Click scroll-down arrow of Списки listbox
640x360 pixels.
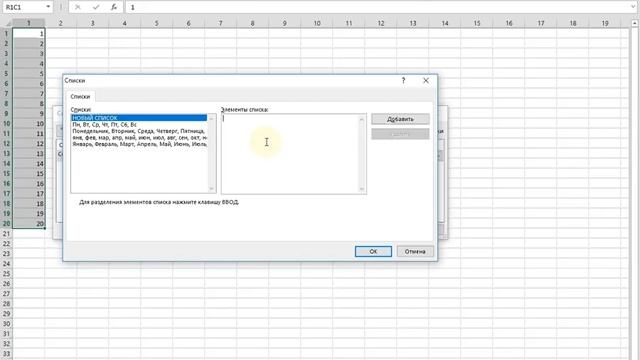click(211, 189)
